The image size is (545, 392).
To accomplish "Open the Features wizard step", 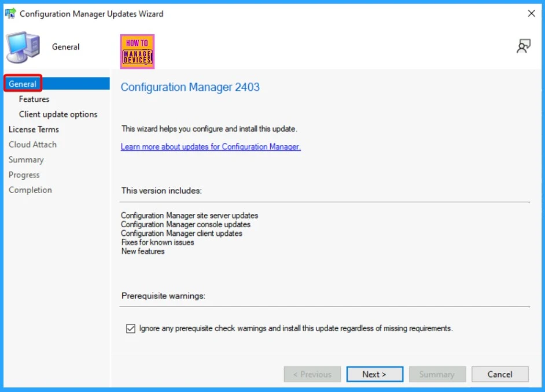I will coord(34,99).
